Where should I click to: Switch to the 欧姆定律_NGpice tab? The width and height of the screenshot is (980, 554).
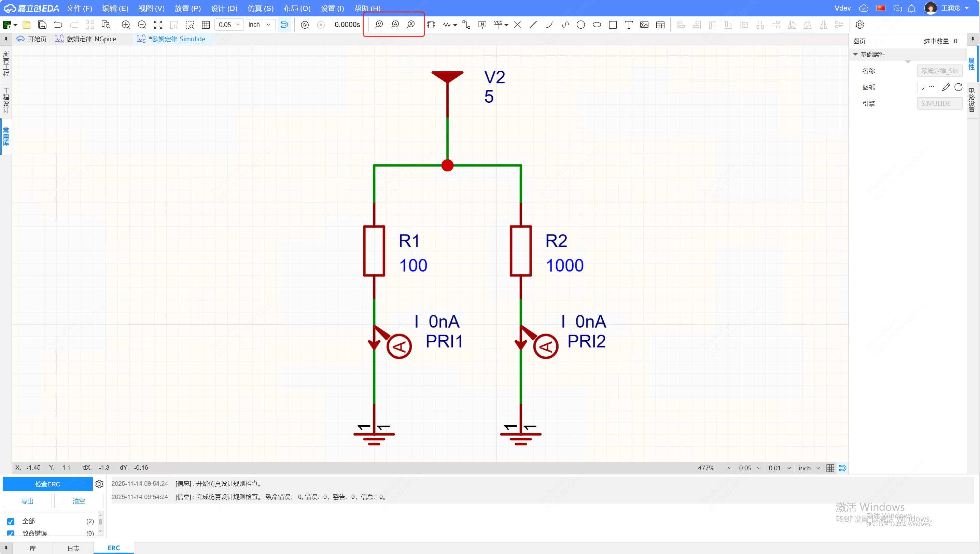[x=91, y=39]
